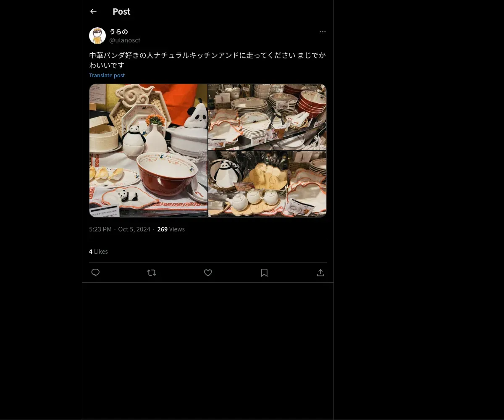Viewport: 504px width, 420px height.
Task: Go back using the arrow icon
Action: click(x=93, y=12)
